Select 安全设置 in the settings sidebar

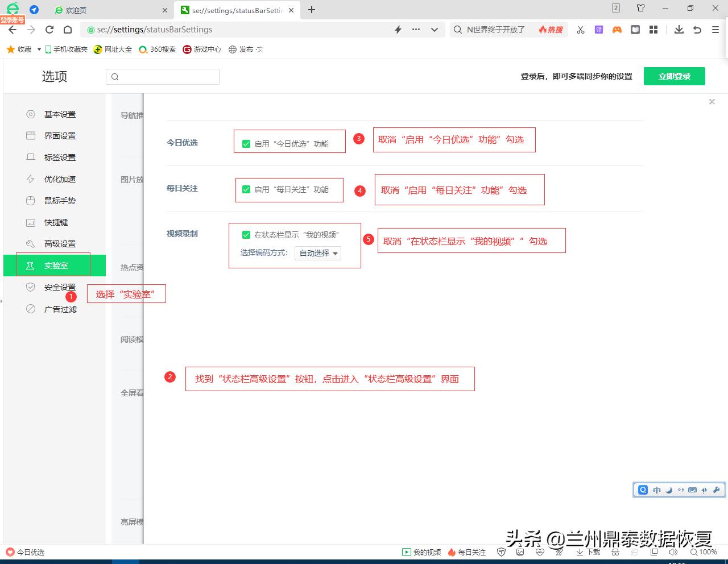click(60, 287)
